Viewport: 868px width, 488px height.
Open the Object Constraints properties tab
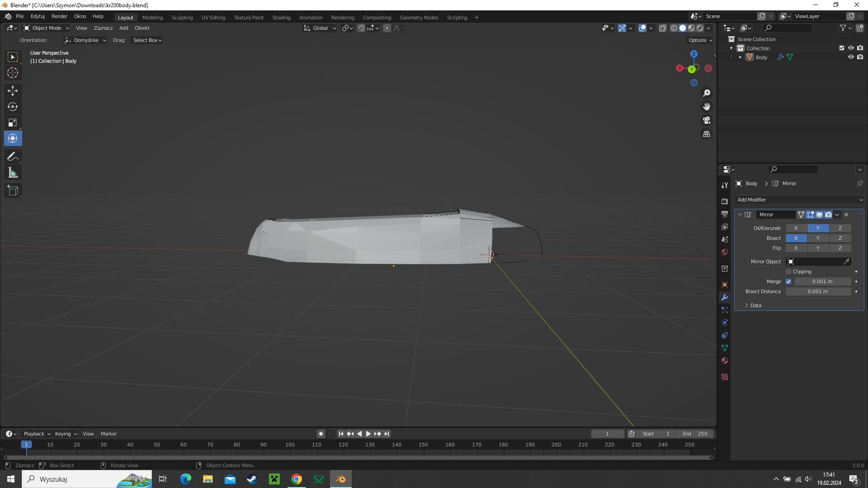pos(725,335)
